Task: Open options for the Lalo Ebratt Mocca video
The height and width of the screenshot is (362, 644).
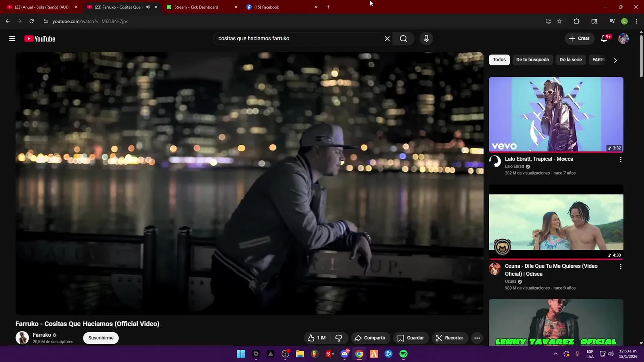Action: click(620, 159)
